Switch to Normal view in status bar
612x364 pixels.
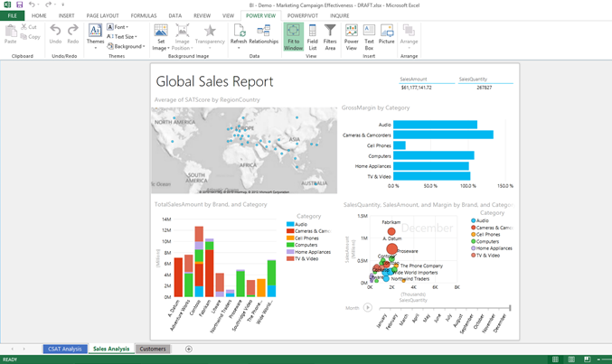(x=555, y=359)
